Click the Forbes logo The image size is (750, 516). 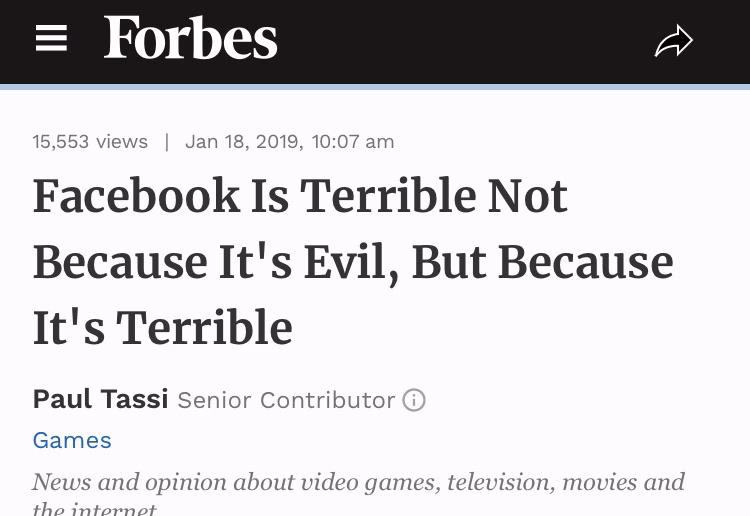(190, 37)
